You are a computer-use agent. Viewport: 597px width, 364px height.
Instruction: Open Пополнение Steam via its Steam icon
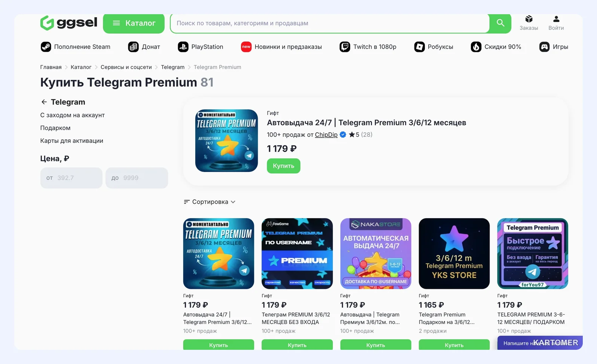[46, 47]
